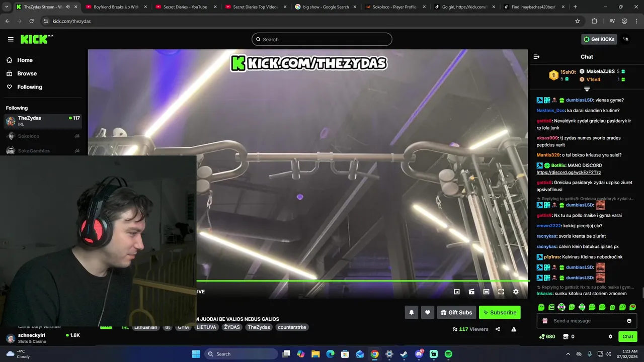The image size is (644, 362).
Task: Click the Kick search field
Action: (x=322, y=39)
